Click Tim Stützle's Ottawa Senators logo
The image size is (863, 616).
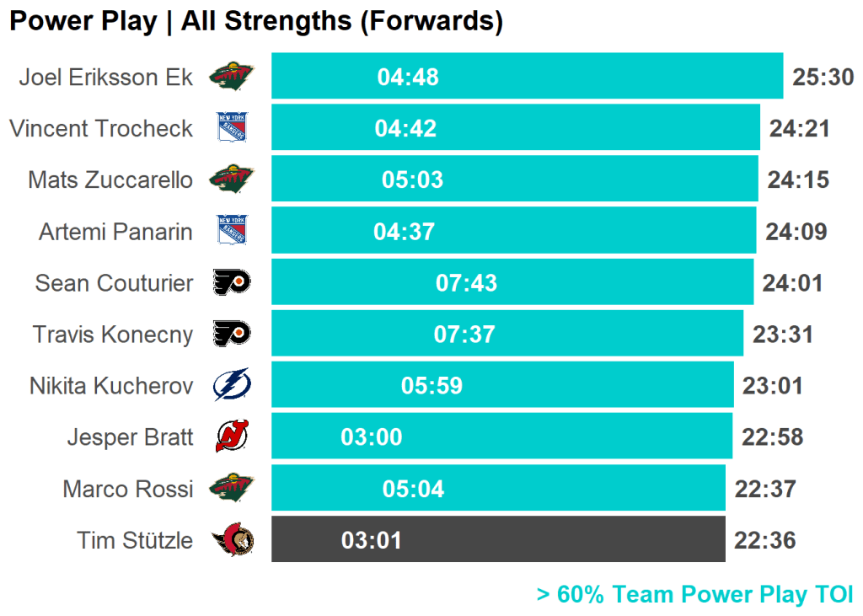tap(233, 540)
